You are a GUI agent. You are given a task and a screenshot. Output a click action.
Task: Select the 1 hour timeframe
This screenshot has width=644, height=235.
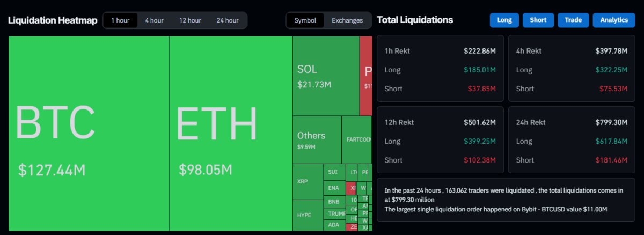pyautogui.click(x=120, y=20)
